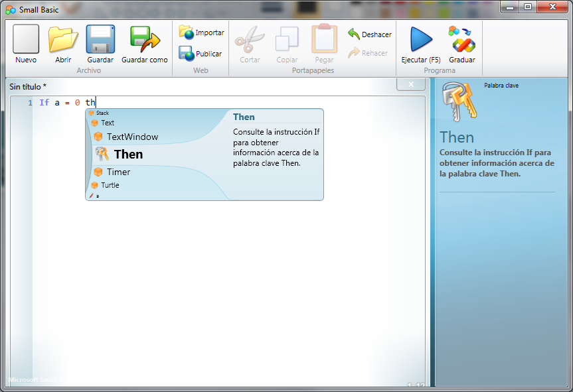Run the program using Ejecutar (F5)

(x=420, y=43)
